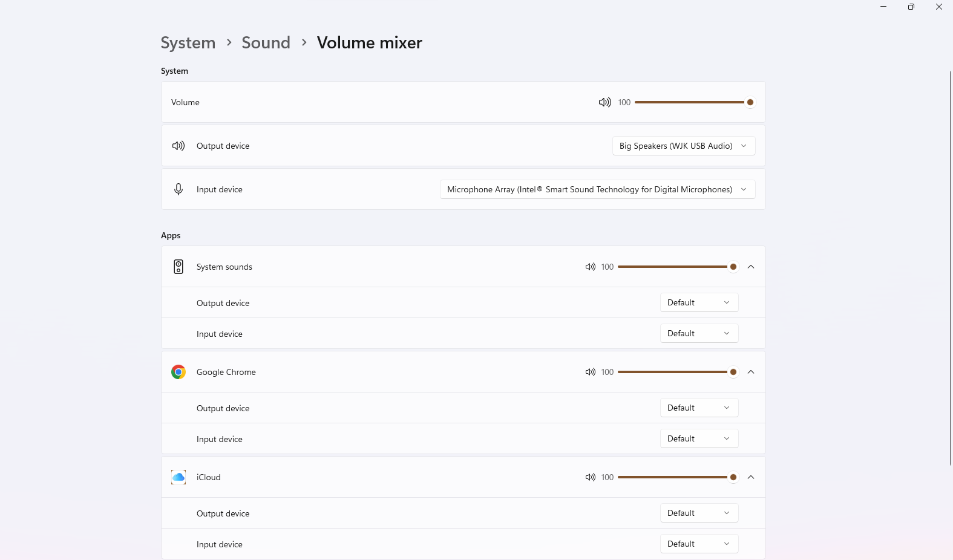
Task: Mute Google Chrome via its speaker icon
Action: [590, 372]
